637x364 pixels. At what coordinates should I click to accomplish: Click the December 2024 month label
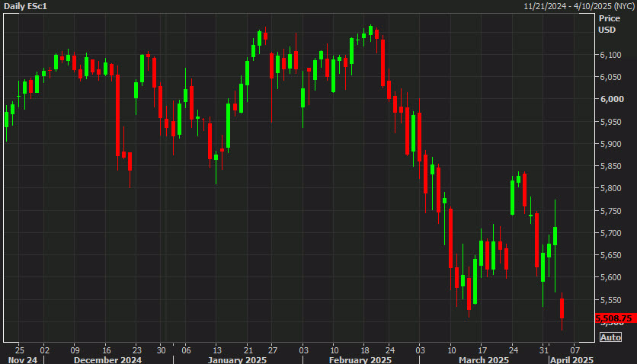[107, 360]
